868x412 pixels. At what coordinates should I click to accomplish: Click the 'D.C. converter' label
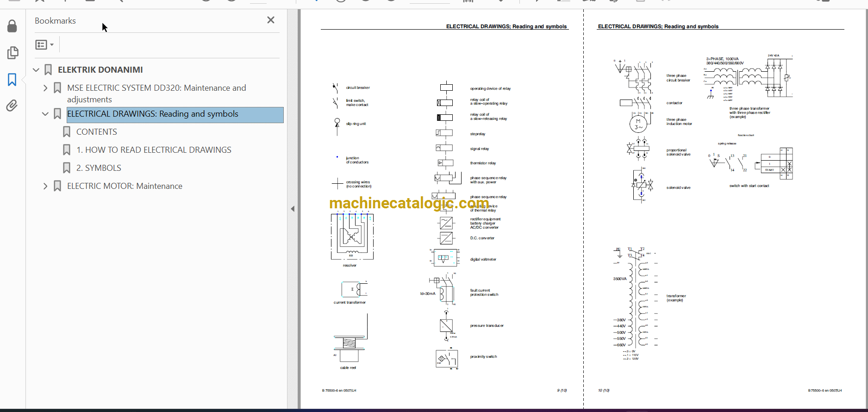tap(482, 238)
